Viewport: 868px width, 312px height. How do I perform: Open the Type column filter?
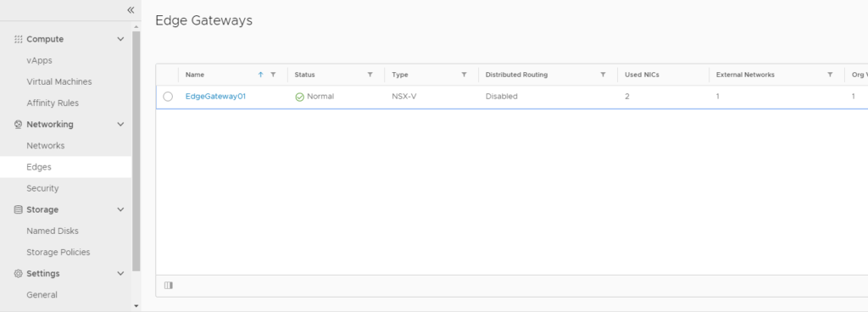[x=464, y=75]
